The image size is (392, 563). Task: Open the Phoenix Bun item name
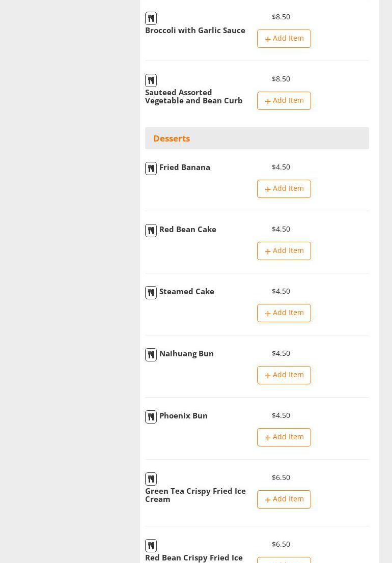pyautogui.click(x=183, y=416)
